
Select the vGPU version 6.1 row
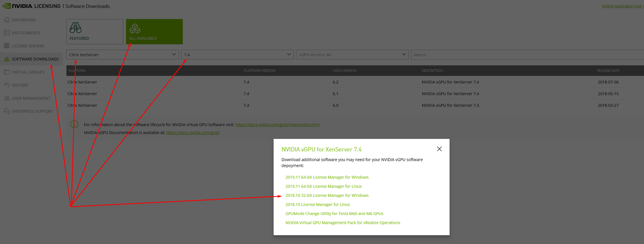pyautogui.click(x=355, y=94)
